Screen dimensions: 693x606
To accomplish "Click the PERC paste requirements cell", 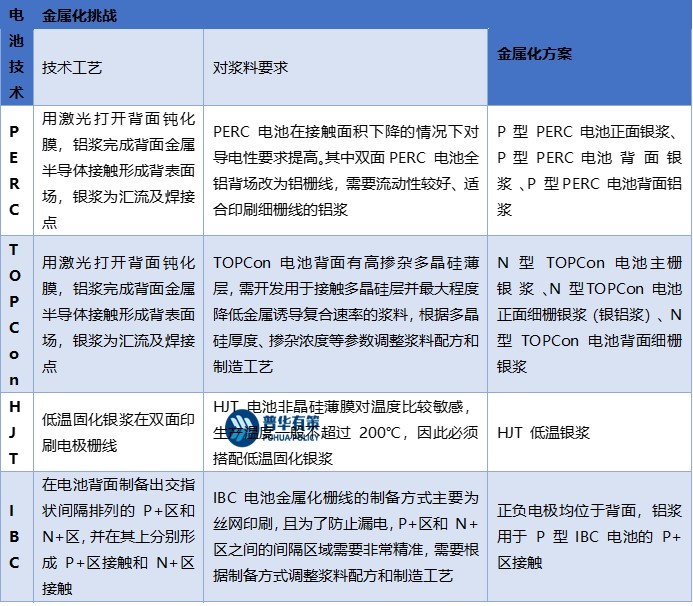I will pyautogui.click(x=345, y=170).
